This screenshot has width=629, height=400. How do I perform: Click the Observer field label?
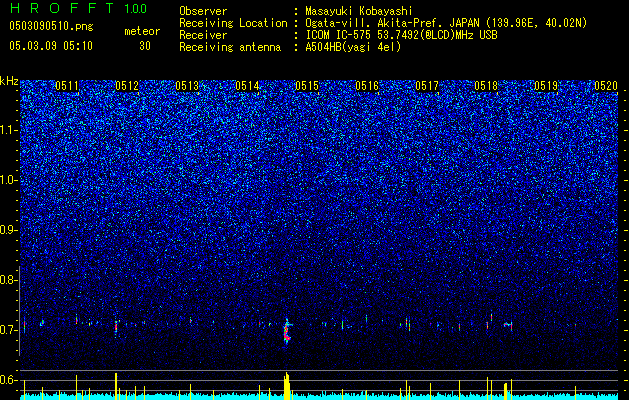point(203,11)
